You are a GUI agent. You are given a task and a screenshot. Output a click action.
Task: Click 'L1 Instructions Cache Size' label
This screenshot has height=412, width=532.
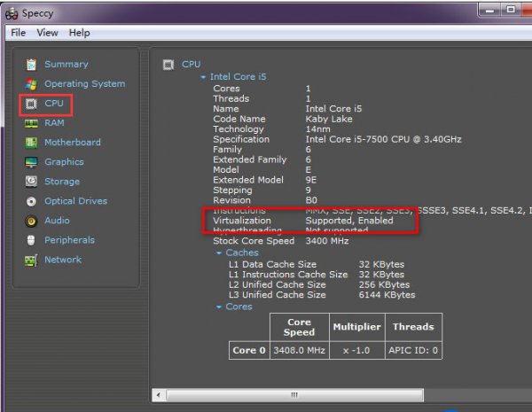pos(288,275)
